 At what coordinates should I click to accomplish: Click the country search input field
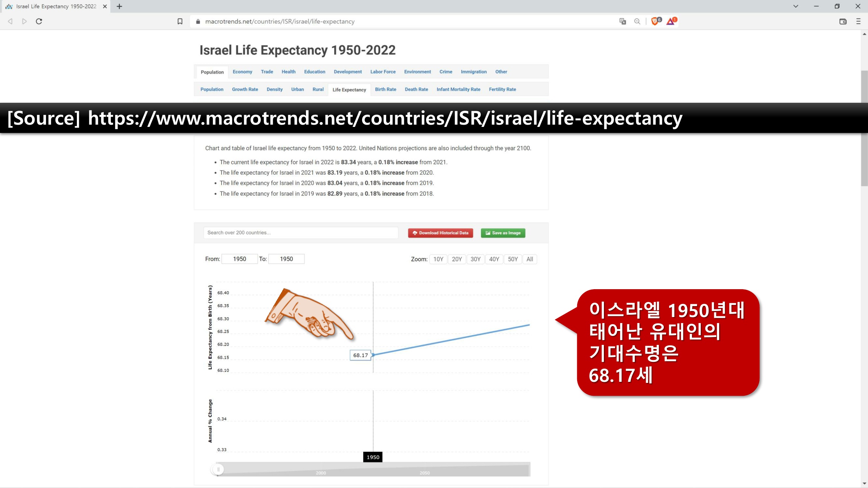301,233
